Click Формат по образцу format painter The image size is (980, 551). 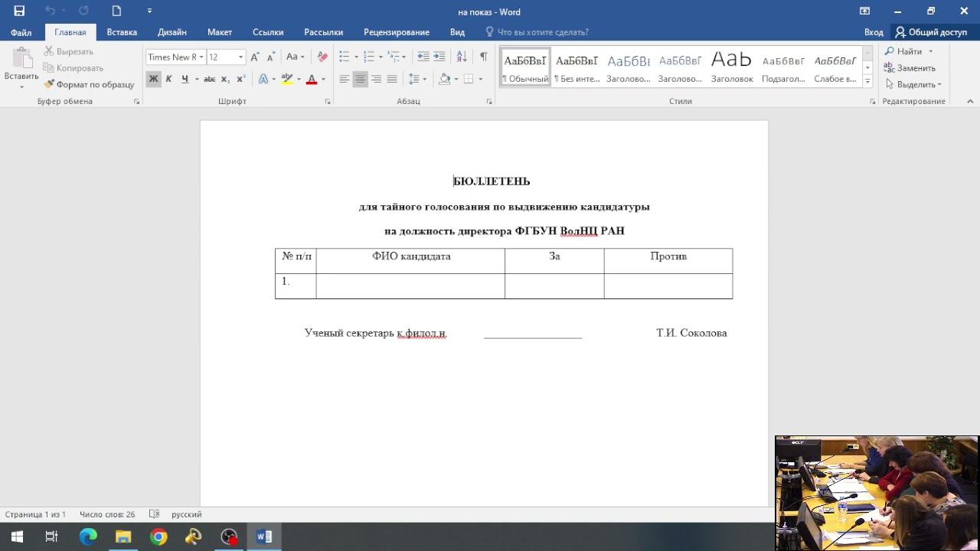[x=89, y=84]
